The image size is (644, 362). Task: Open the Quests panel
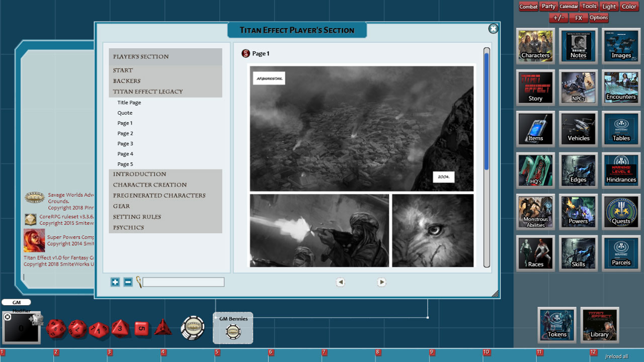tap(620, 212)
